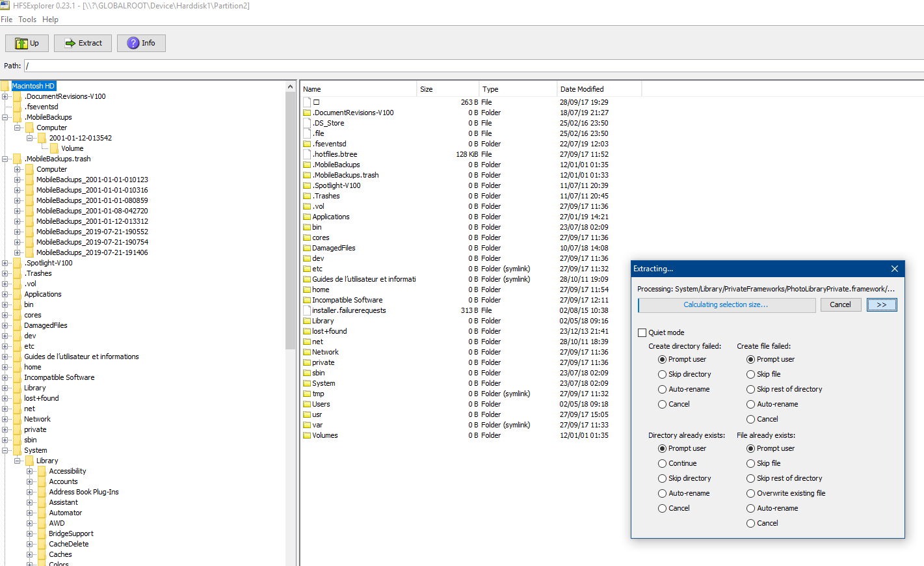Screen dimensions: 924x566
Task: Collapse the System tree node
Action: point(5,450)
